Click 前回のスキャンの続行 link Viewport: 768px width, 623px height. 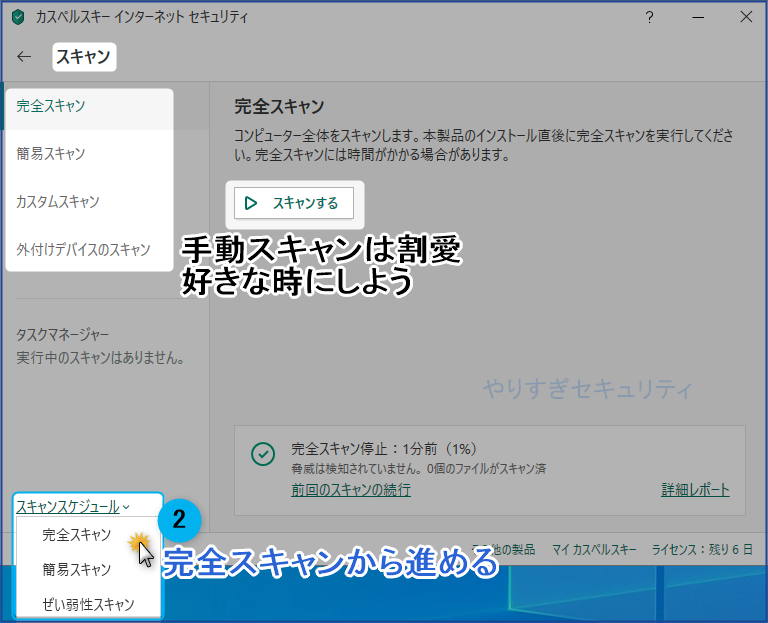351,490
